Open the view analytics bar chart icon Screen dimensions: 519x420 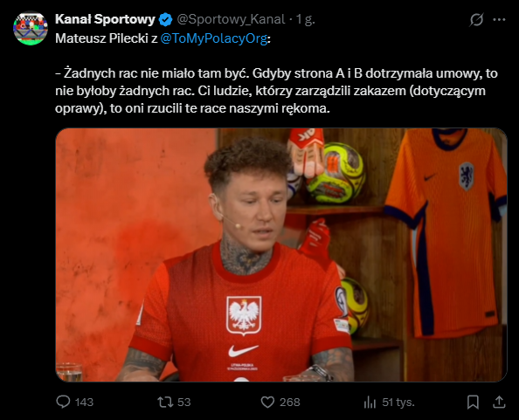(x=370, y=403)
